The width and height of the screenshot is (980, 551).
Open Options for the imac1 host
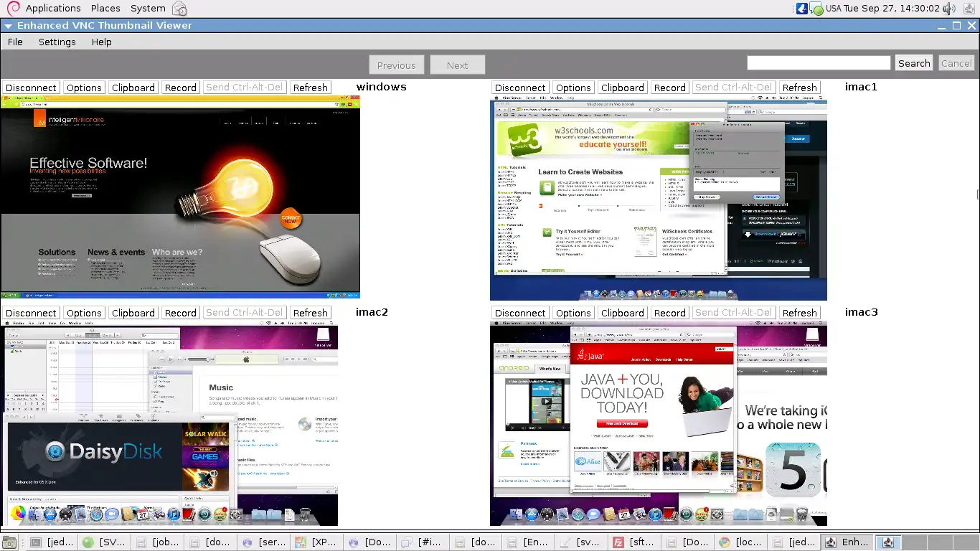pos(573,88)
